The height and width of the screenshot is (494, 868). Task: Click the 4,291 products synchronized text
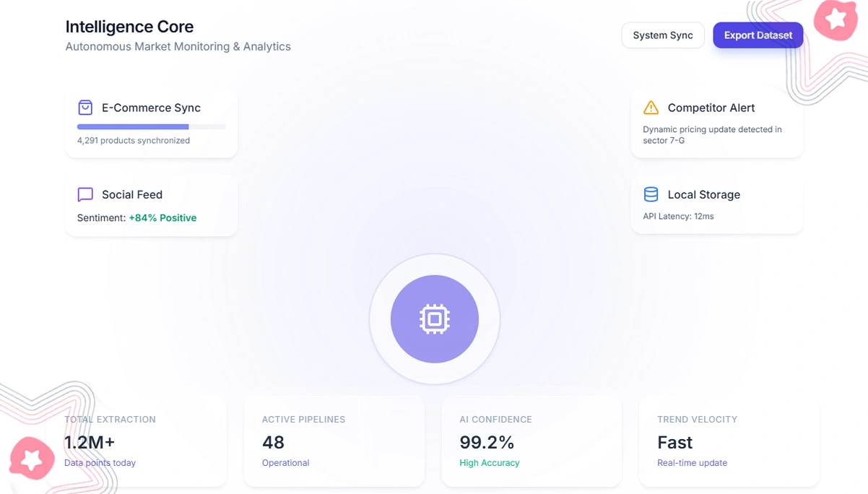(134, 141)
